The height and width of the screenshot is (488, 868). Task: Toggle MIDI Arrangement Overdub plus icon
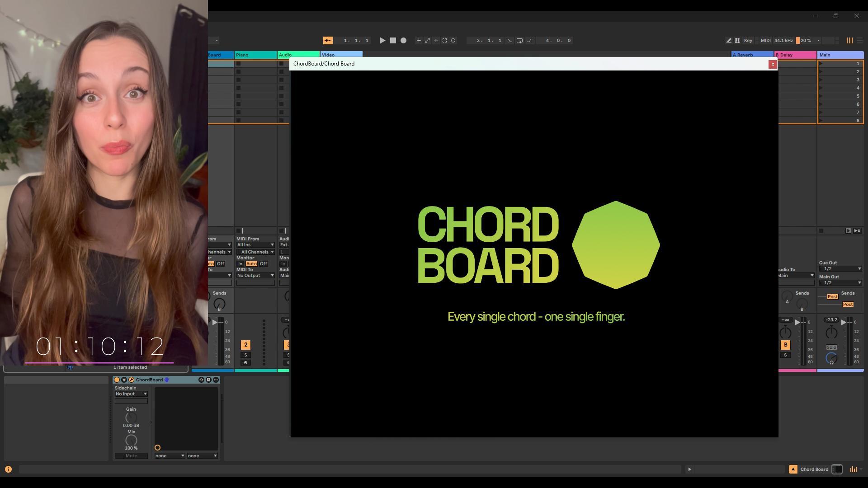419,41
